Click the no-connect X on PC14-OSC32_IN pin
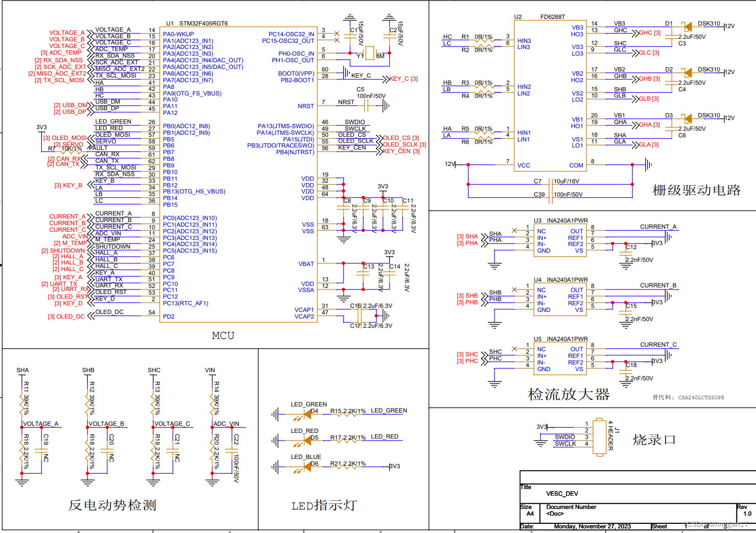This screenshot has width=756, height=533. (337, 34)
